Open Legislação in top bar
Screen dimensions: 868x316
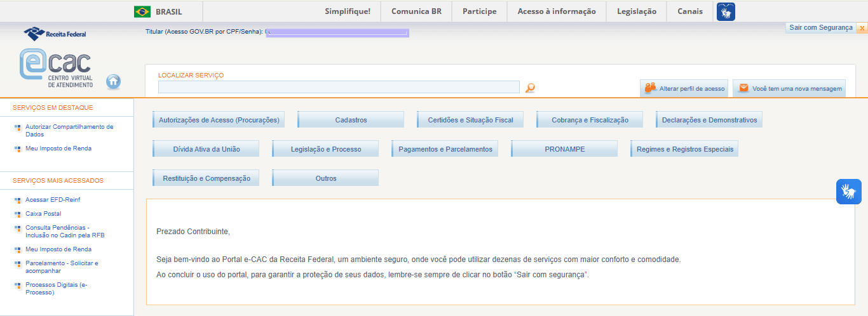click(x=636, y=11)
